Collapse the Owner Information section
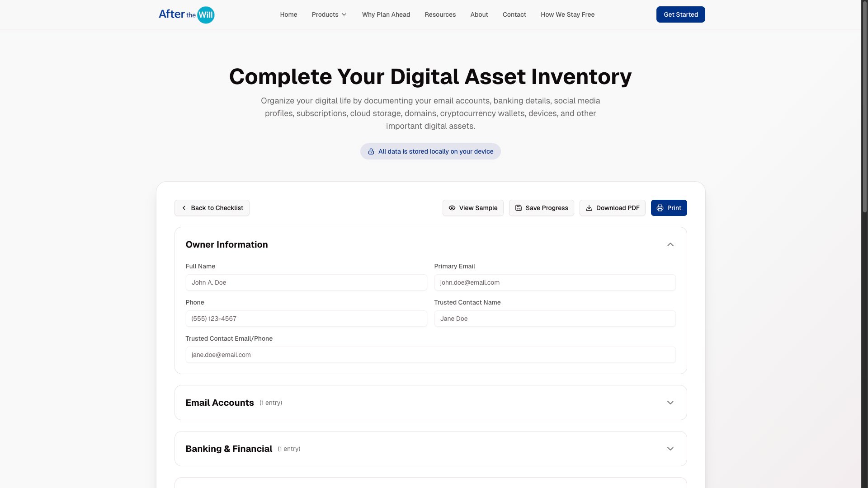The height and width of the screenshot is (488, 868). pos(670,244)
